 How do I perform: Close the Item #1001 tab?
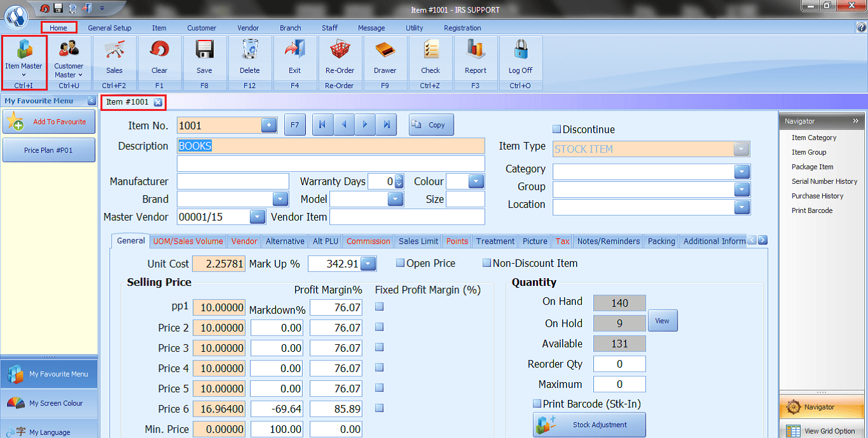(158, 102)
